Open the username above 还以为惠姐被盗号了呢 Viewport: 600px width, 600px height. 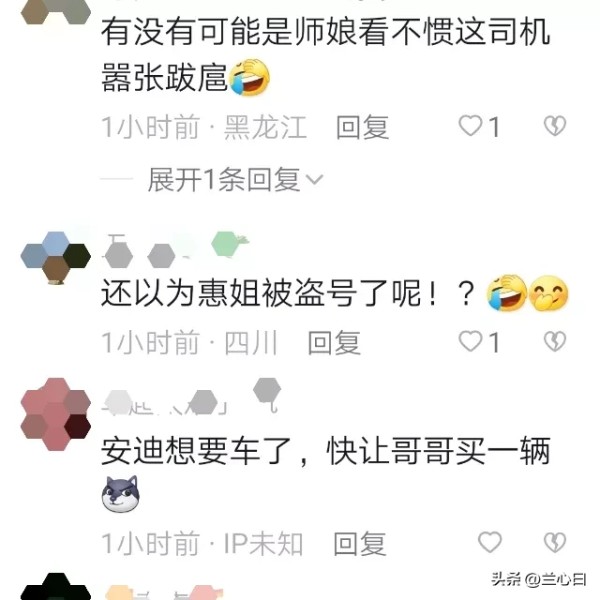[176, 249]
